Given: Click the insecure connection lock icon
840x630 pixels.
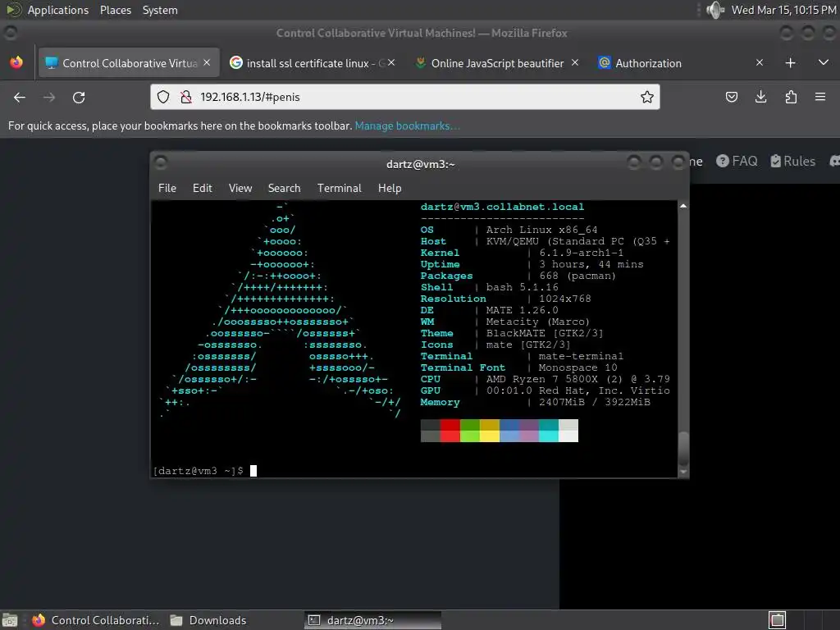Looking at the screenshot, I should (x=186, y=97).
